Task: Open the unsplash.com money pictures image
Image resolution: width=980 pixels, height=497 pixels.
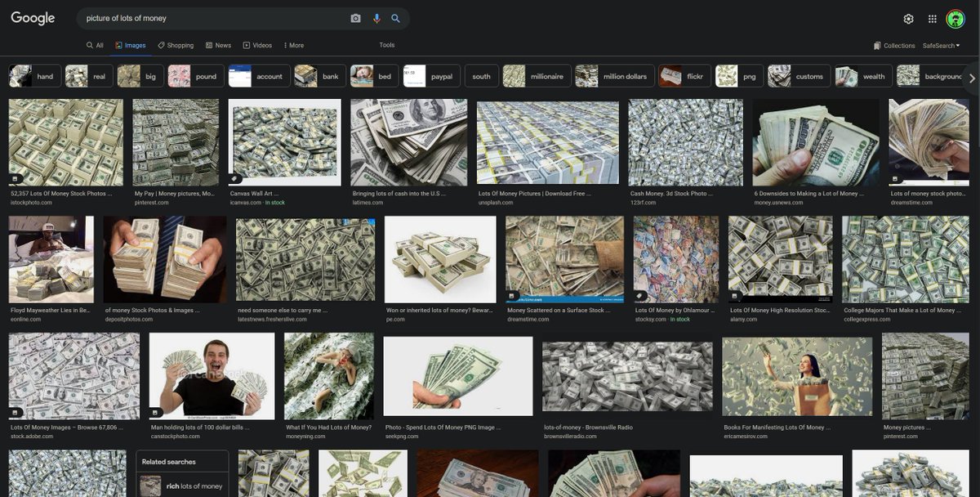Action: pyautogui.click(x=548, y=142)
